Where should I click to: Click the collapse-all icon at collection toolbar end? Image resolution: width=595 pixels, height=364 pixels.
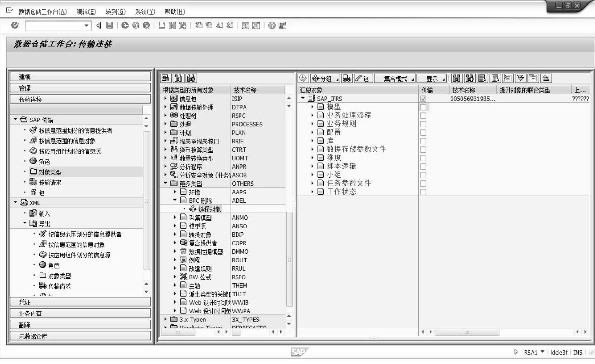tap(546, 78)
